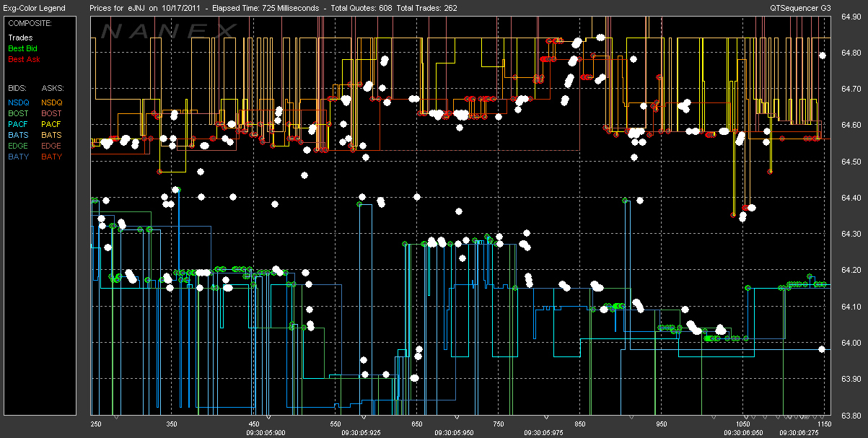This screenshot has height=438, width=868.
Task: Select the BIDS: column header
Action: [18, 87]
